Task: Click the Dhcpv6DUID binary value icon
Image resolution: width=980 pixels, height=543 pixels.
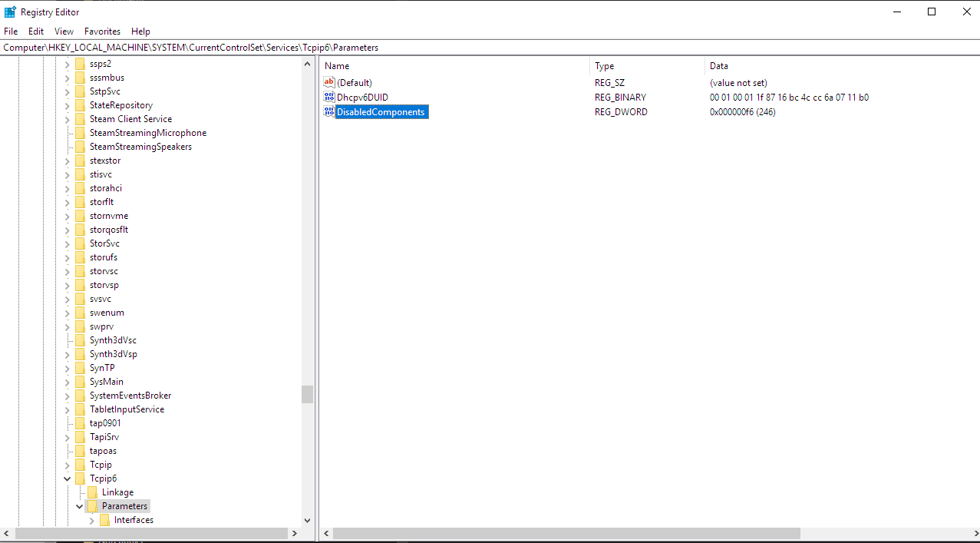Action: click(329, 98)
